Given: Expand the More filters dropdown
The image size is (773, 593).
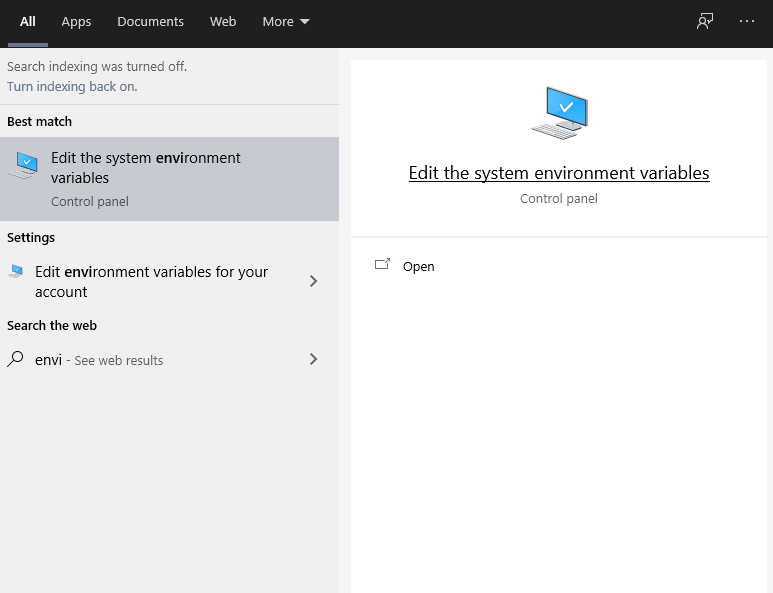Looking at the screenshot, I should pyautogui.click(x=285, y=22).
